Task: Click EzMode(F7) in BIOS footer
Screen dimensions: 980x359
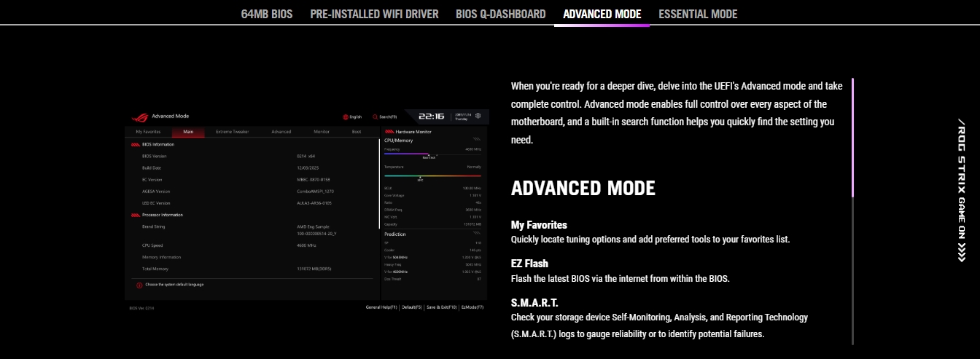Action: point(472,307)
